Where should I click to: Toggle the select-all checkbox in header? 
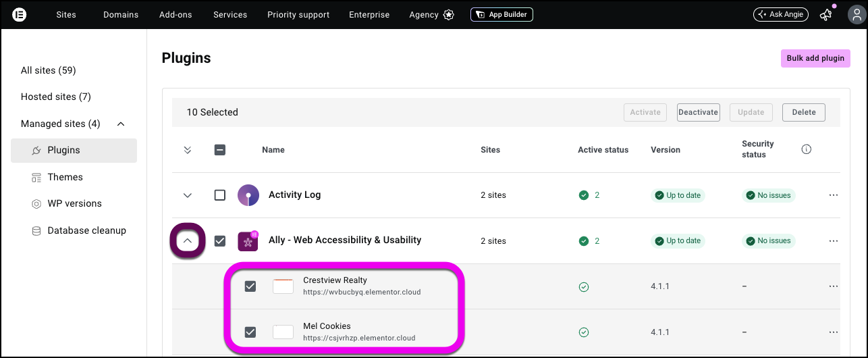tap(220, 150)
